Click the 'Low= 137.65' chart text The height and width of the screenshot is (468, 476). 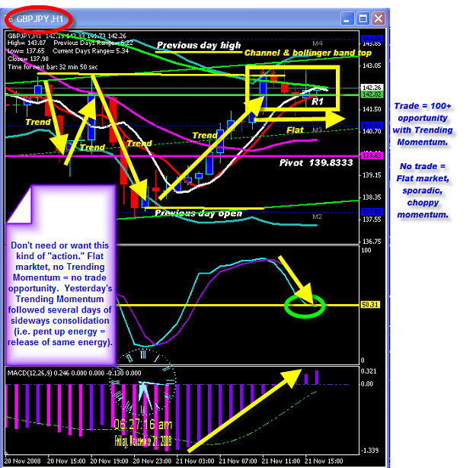26,51
